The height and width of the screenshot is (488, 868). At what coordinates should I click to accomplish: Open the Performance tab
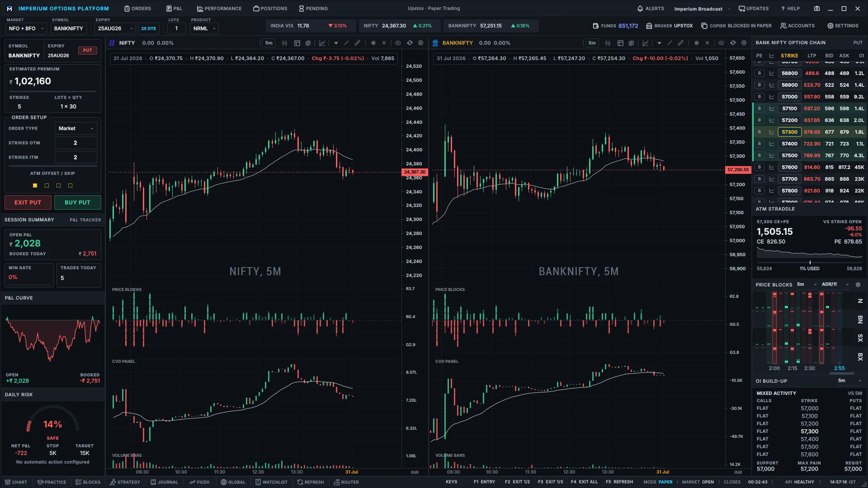(x=219, y=9)
